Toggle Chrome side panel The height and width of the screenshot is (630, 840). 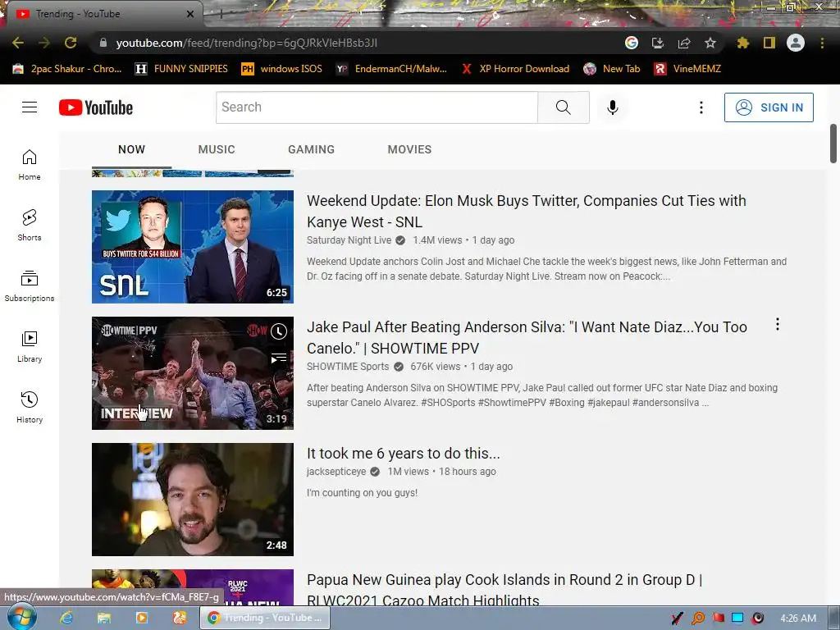[x=769, y=43]
